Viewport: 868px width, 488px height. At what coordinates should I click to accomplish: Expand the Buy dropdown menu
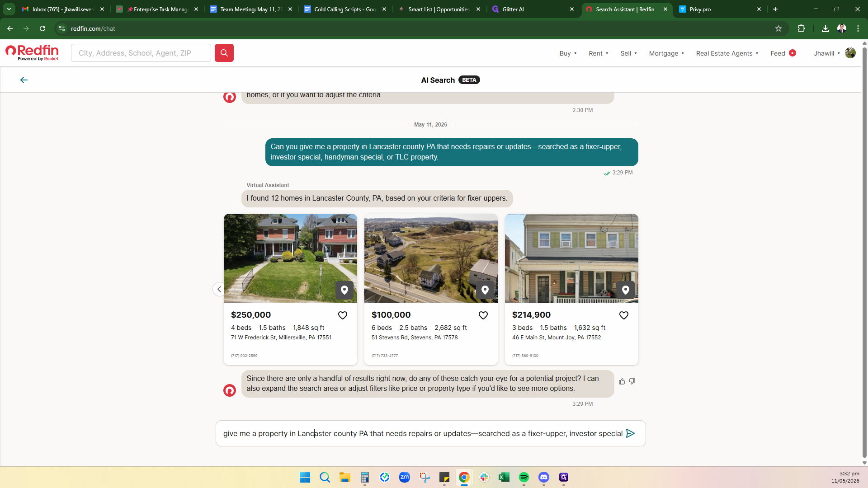pos(568,53)
